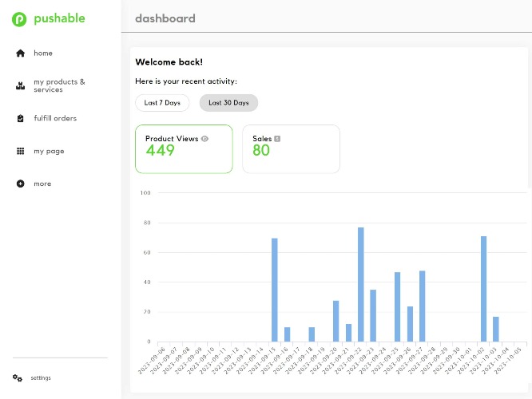Click the pushable brand name link
The height and width of the screenshot is (399, 532).
pyautogui.click(x=59, y=18)
